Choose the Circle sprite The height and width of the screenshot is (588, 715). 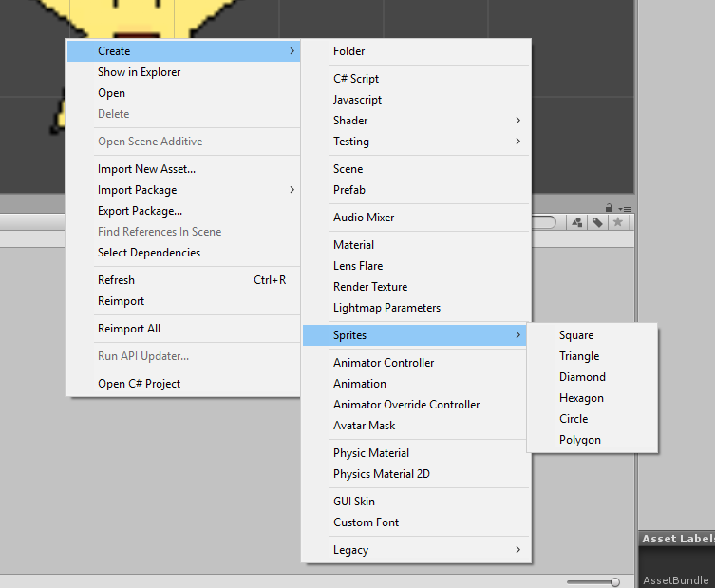click(x=592, y=419)
